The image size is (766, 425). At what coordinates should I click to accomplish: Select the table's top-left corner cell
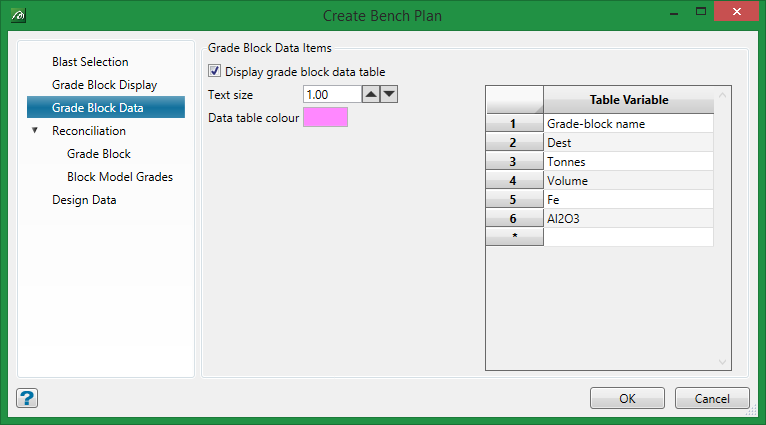tap(515, 100)
